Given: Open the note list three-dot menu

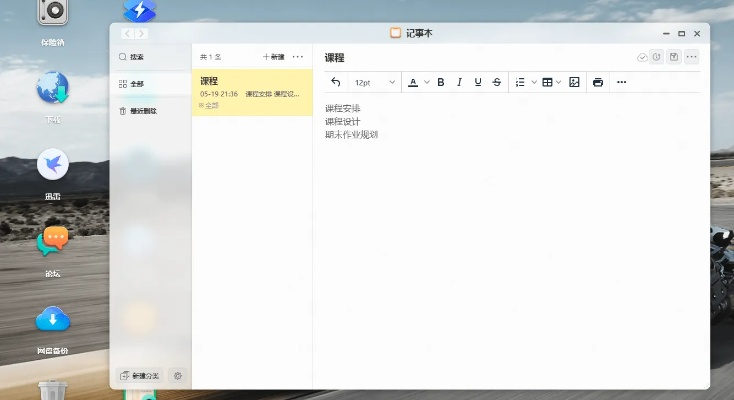Looking at the screenshot, I should tap(298, 57).
